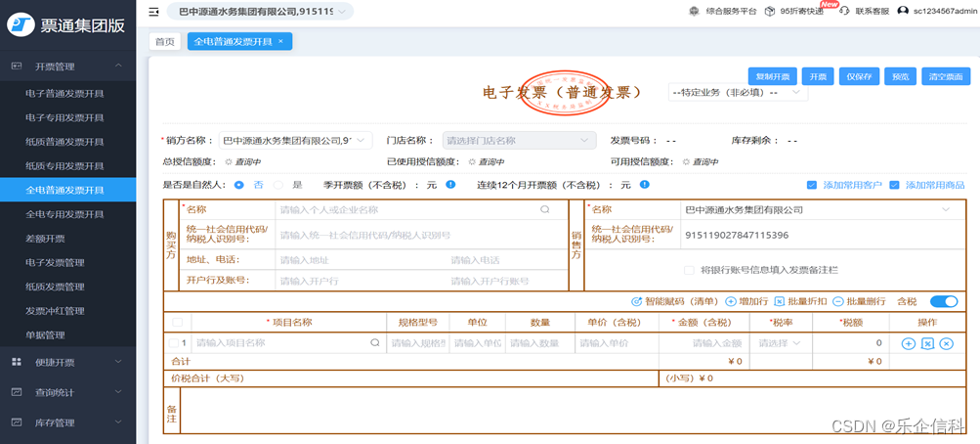Select 否 for 是否是自然人
The image size is (980, 444).
coord(238,185)
